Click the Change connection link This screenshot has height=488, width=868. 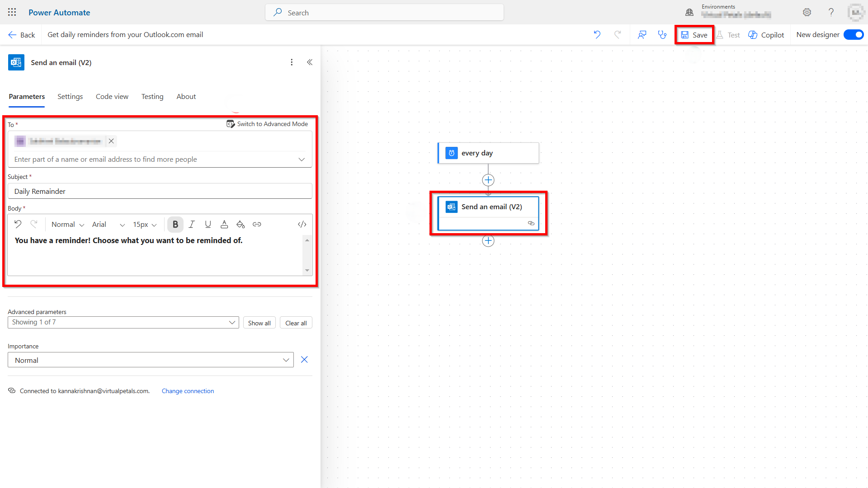188,391
